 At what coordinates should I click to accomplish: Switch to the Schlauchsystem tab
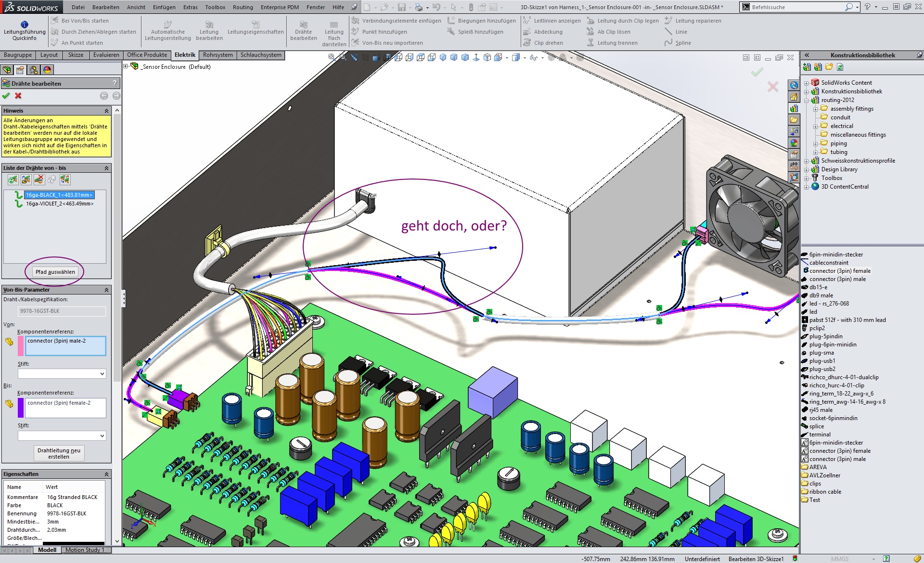point(261,55)
